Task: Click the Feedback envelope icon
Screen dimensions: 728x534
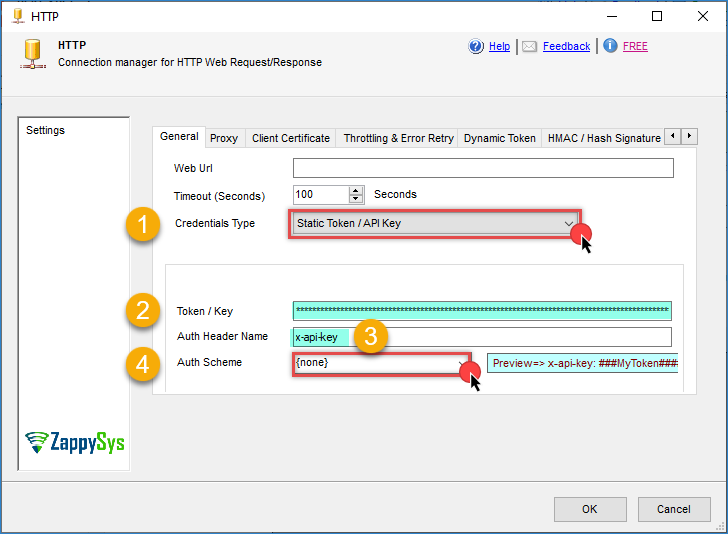Action: pyautogui.click(x=530, y=46)
